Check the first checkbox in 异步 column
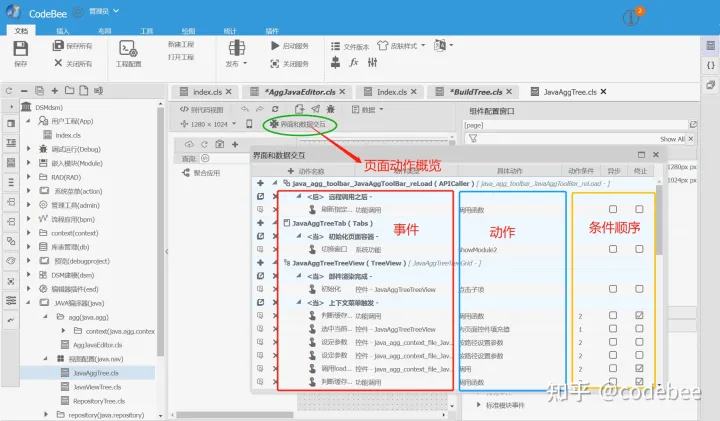 tap(613, 209)
